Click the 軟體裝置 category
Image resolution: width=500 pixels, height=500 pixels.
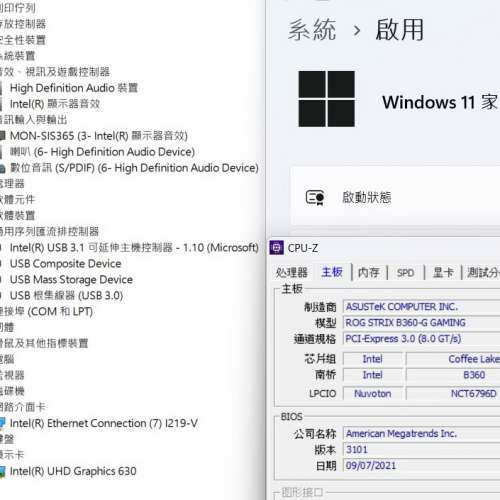(x=17, y=216)
